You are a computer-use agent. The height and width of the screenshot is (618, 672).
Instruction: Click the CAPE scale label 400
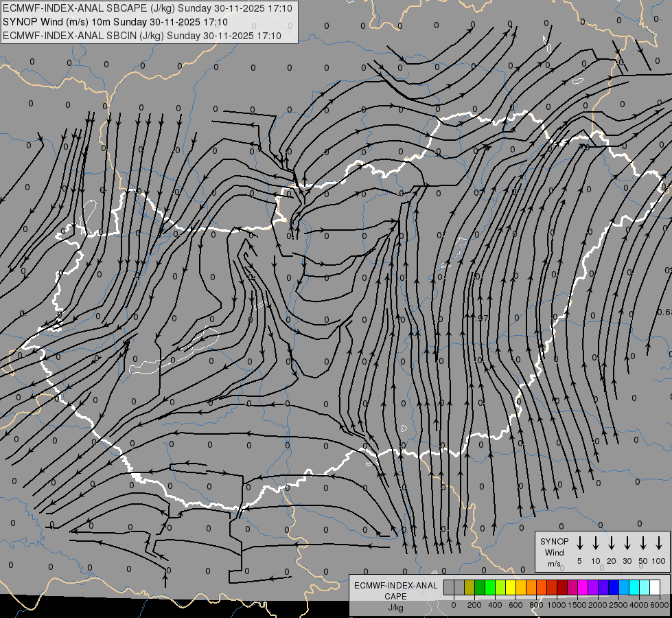click(495, 605)
